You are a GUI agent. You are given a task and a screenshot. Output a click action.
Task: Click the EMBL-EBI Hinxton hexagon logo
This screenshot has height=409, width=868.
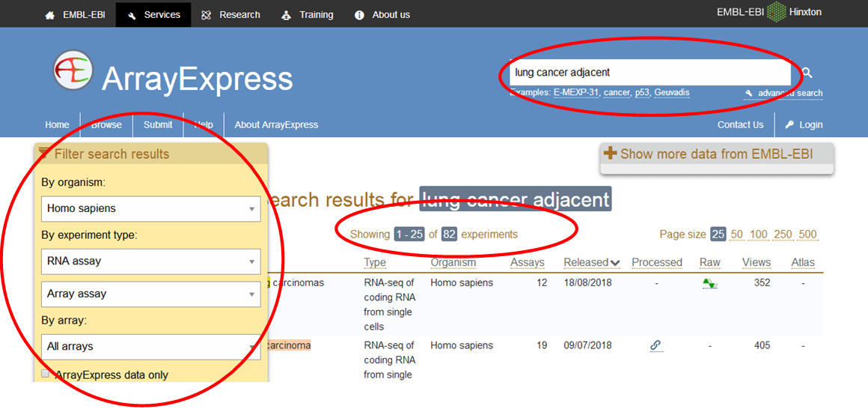pos(777,13)
